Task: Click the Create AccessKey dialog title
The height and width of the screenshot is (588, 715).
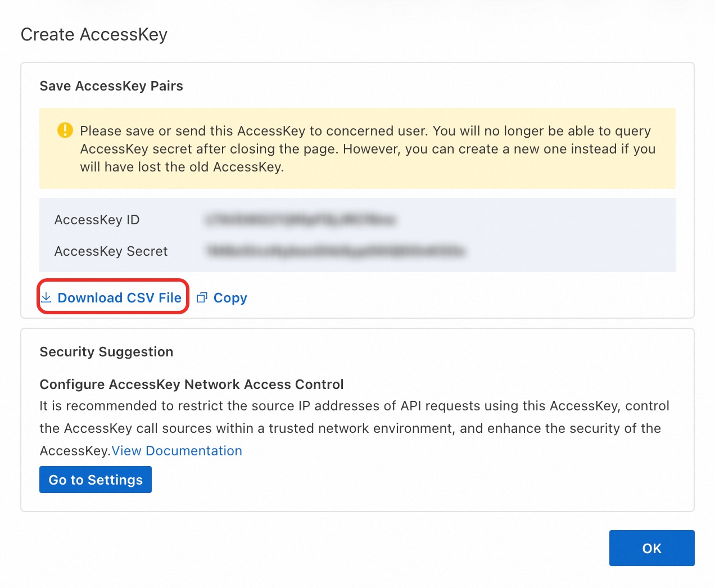Action: coord(94,34)
